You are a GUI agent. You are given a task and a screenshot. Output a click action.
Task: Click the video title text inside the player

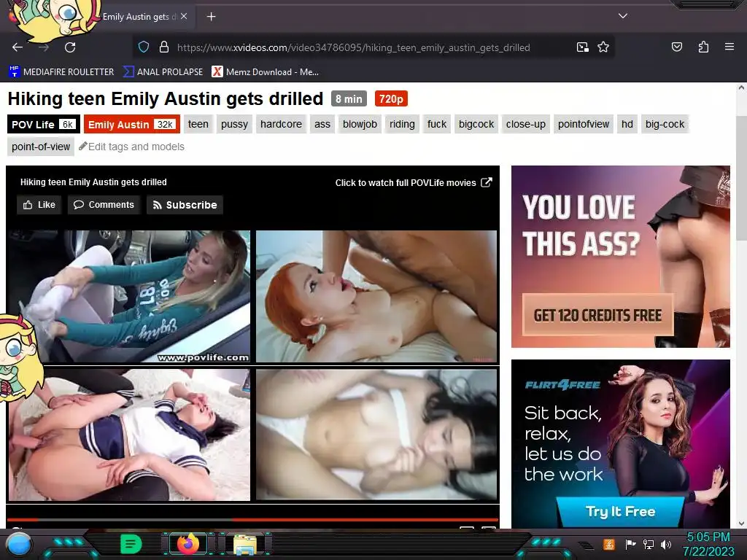93,182
